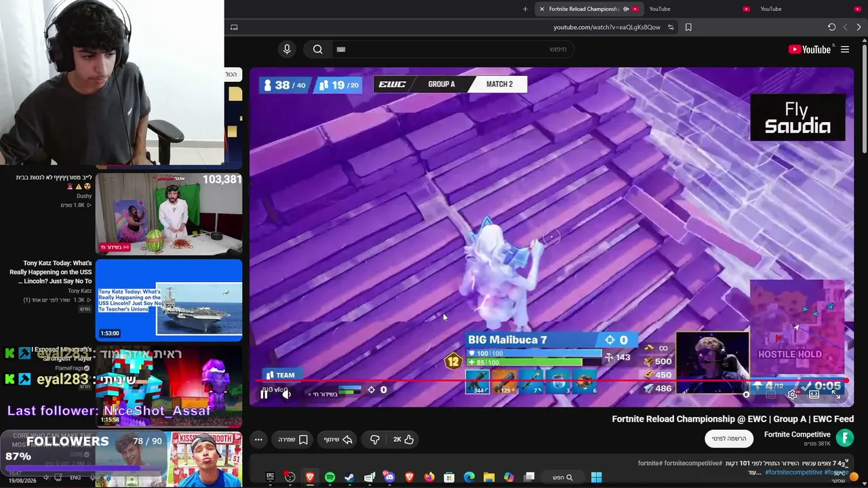Open the Tony Katz Today video thumbnail

169,300
